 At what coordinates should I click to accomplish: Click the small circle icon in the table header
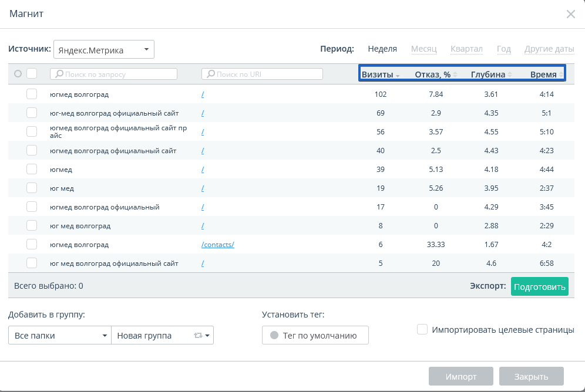18,74
